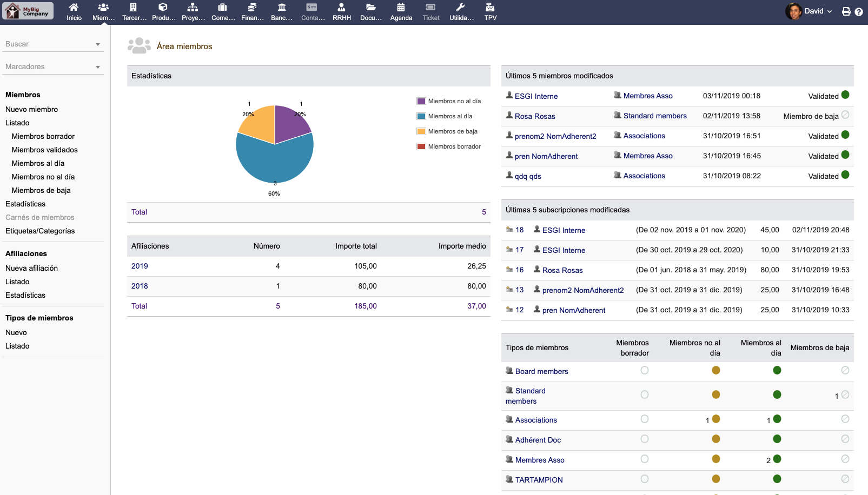Click Miembro de baja status icon for Rosa Rosas

[x=845, y=115]
